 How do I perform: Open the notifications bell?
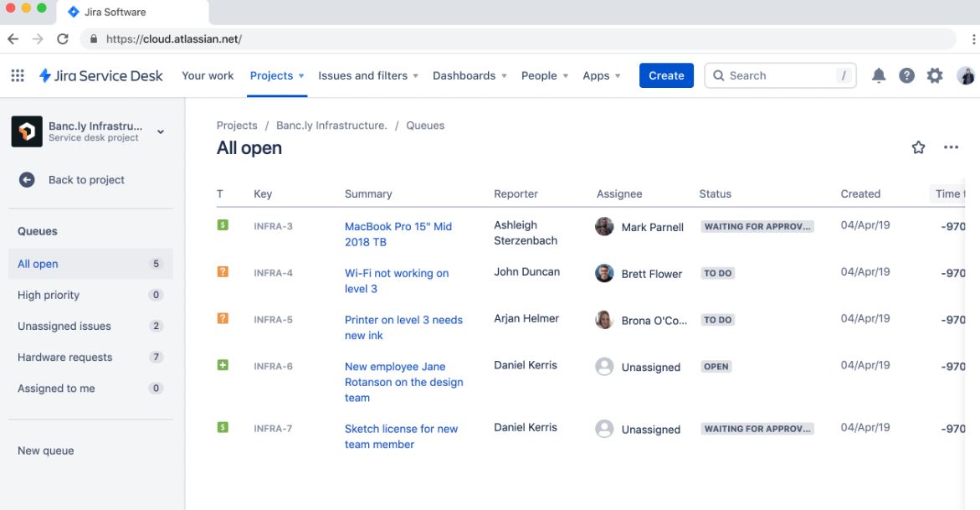[879, 75]
